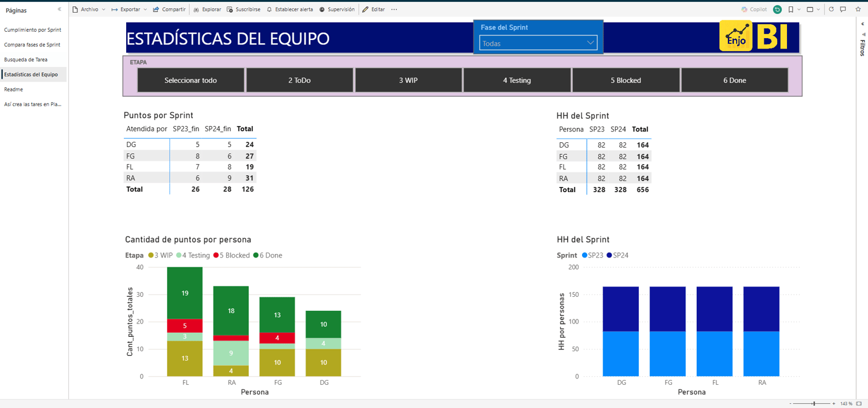The height and width of the screenshot is (408, 868).
Task: Click the FL bar's green Done segment
Action: pyautogui.click(x=185, y=293)
